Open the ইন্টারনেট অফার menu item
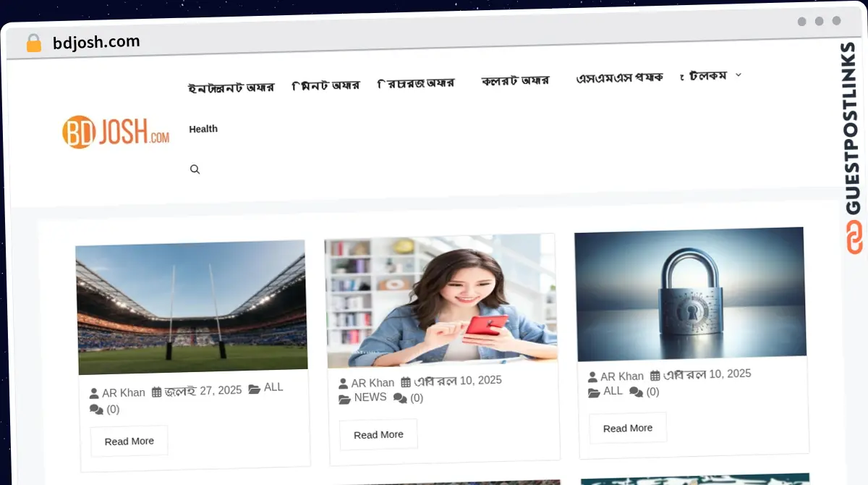The height and width of the screenshot is (485, 868). point(231,88)
